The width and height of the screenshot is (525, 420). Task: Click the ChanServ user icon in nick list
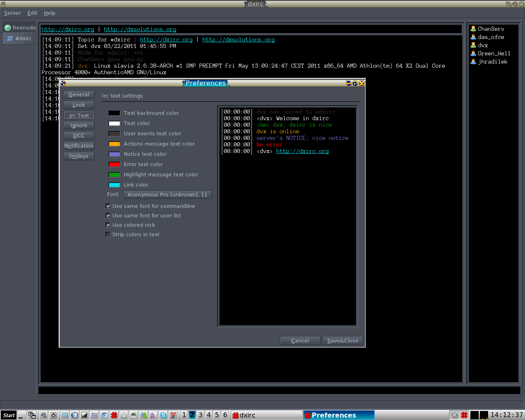(x=473, y=29)
